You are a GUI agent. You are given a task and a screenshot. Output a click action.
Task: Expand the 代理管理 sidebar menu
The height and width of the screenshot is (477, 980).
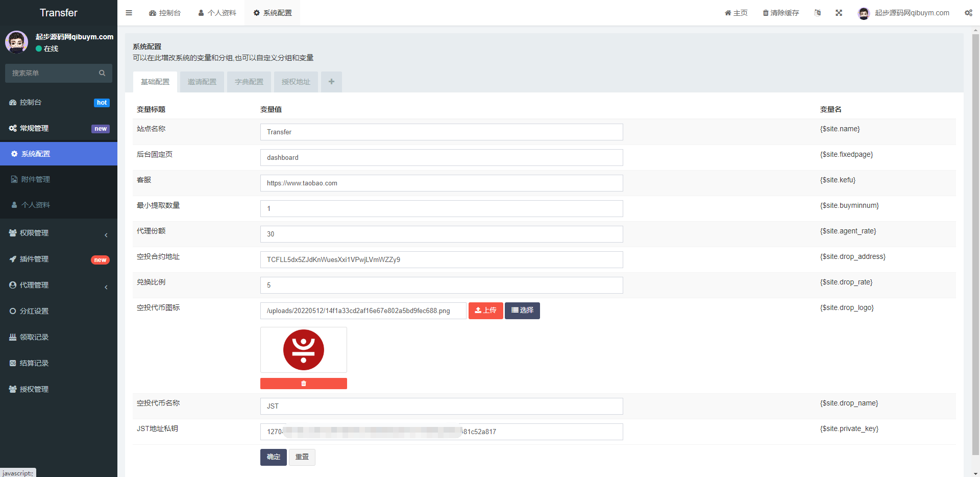click(x=59, y=285)
